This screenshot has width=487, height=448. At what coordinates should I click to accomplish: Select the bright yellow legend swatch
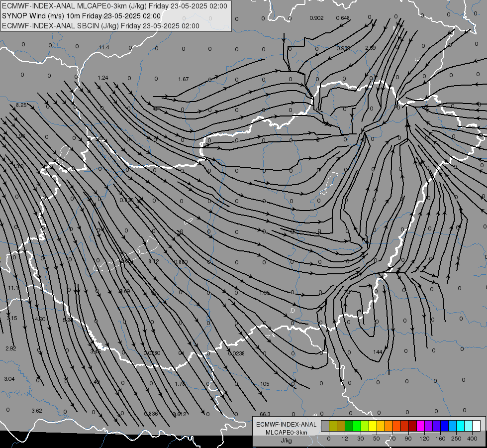pos(373,426)
